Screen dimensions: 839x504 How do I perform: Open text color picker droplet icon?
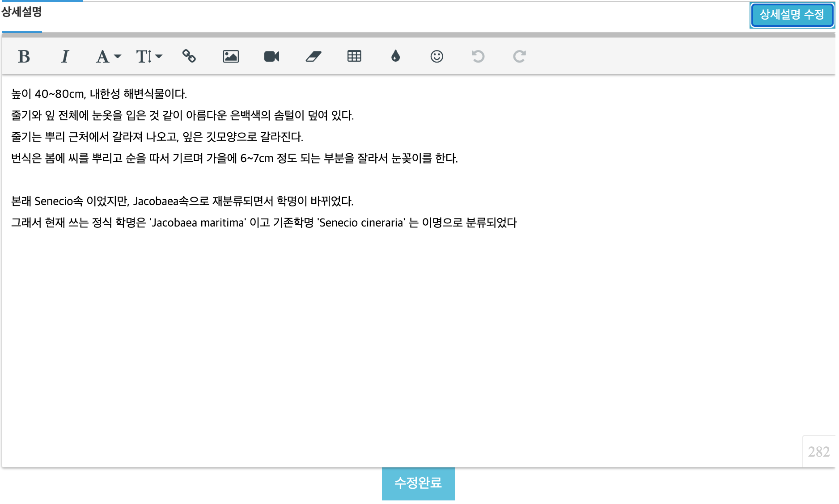395,56
